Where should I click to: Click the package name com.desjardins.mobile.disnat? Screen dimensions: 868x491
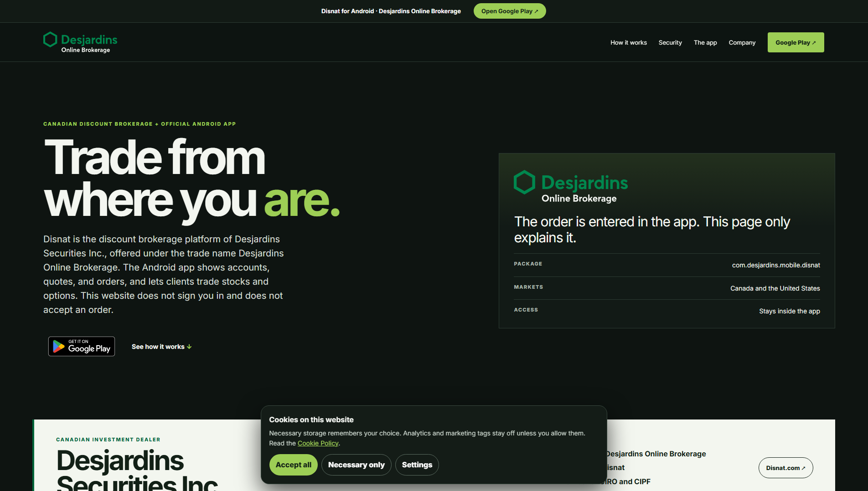coord(776,265)
